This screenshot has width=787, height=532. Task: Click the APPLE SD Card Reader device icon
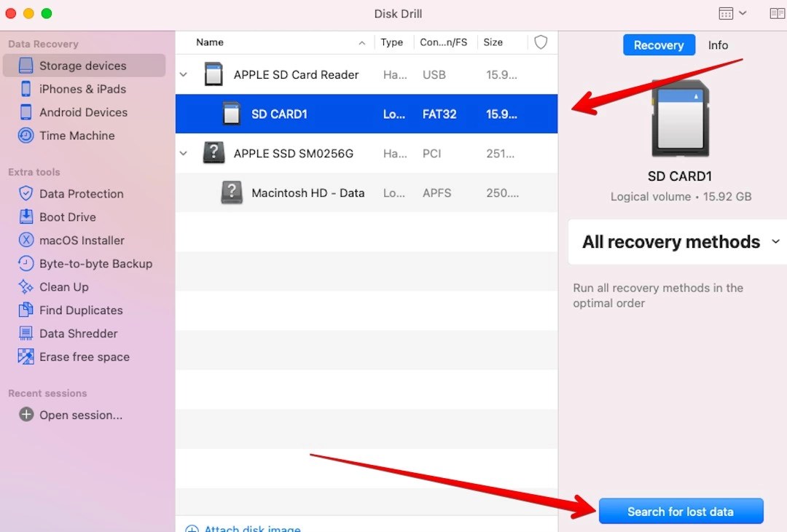(214, 74)
